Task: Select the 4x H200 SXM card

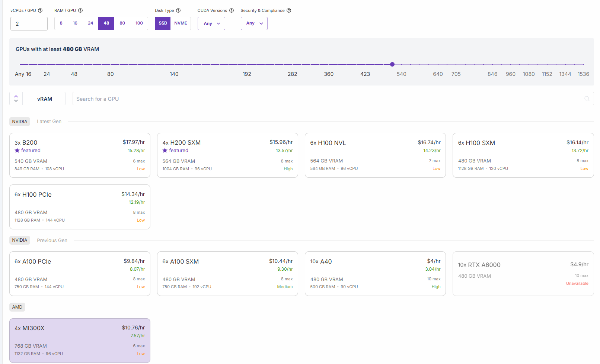Action: [x=227, y=155]
